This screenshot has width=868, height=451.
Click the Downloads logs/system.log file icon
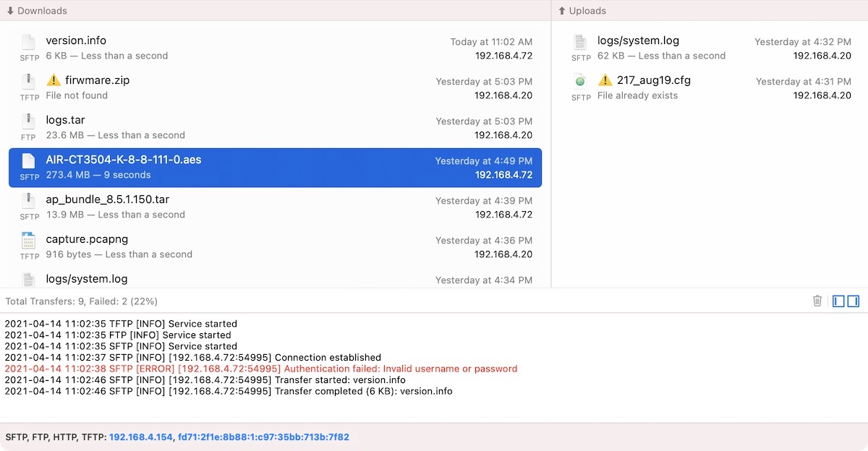(x=28, y=279)
